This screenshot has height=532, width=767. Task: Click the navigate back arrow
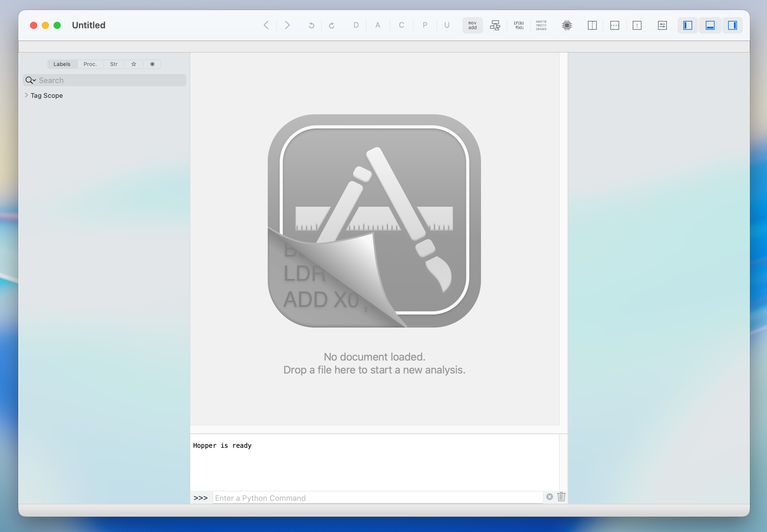pos(266,25)
